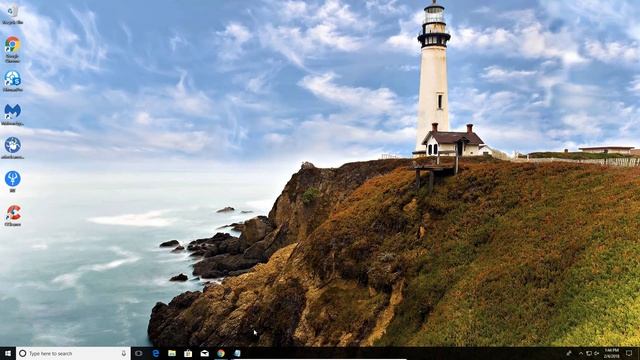Select the desktop shortcut with the S badge
Image resolution: width=640 pixels, height=360 pixels.
[13, 81]
